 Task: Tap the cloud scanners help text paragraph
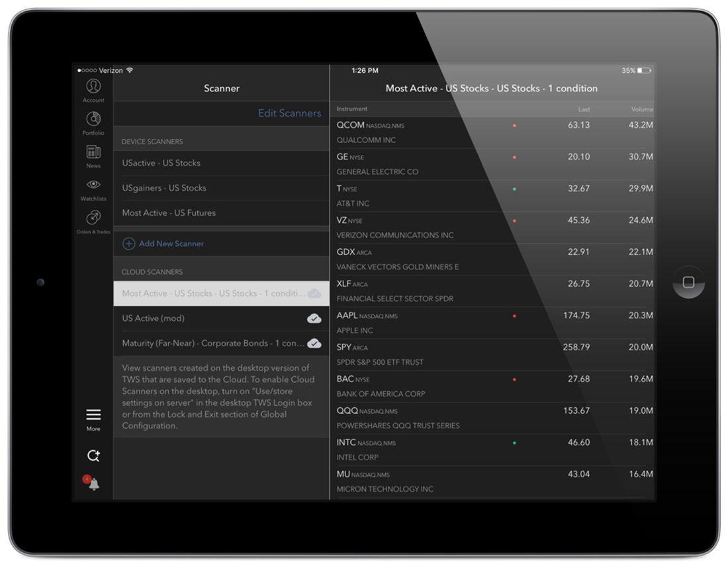(x=218, y=397)
